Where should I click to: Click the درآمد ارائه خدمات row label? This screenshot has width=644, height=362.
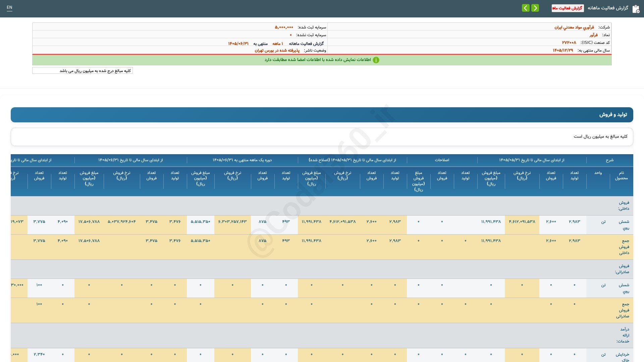(x=623, y=335)
